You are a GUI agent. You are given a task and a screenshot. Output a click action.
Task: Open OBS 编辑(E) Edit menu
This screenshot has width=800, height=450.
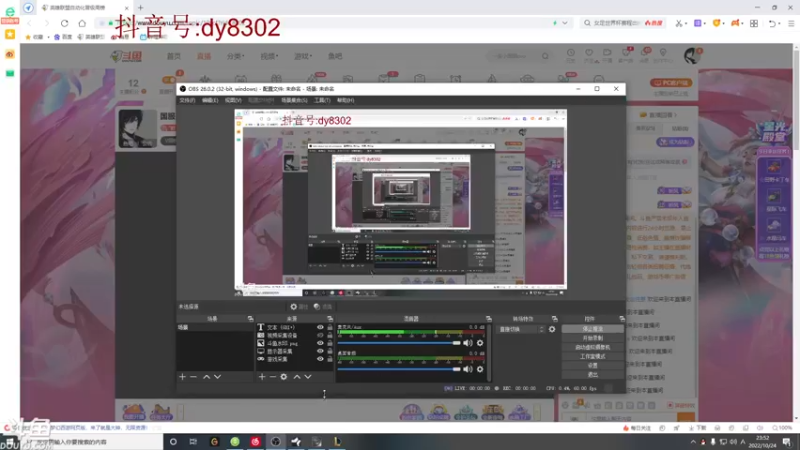coord(210,100)
